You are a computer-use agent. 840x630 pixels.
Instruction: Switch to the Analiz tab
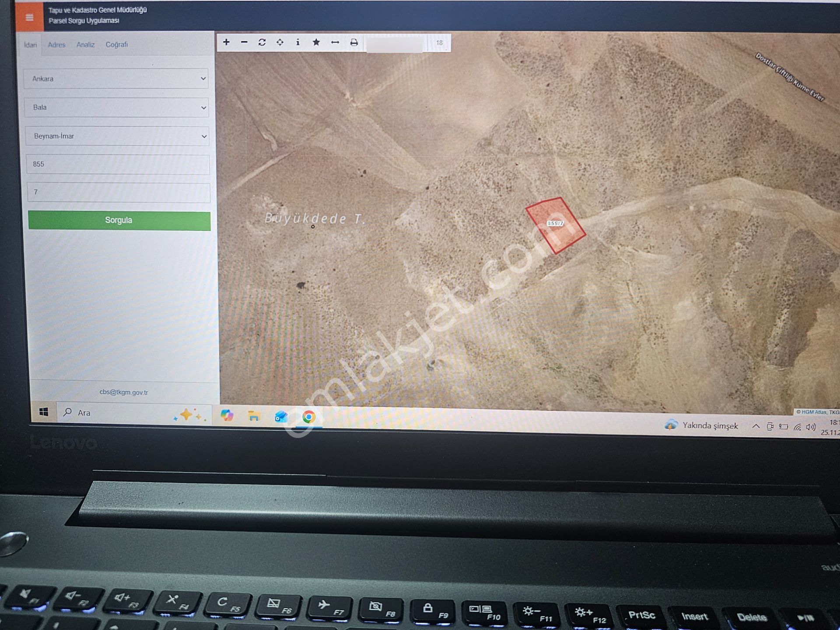85,45
